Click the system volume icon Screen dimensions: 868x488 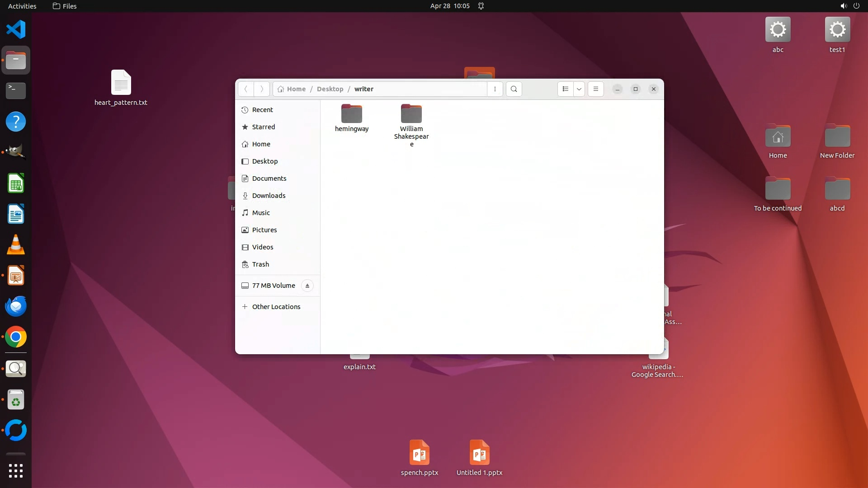pyautogui.click(x=843, y=6)
